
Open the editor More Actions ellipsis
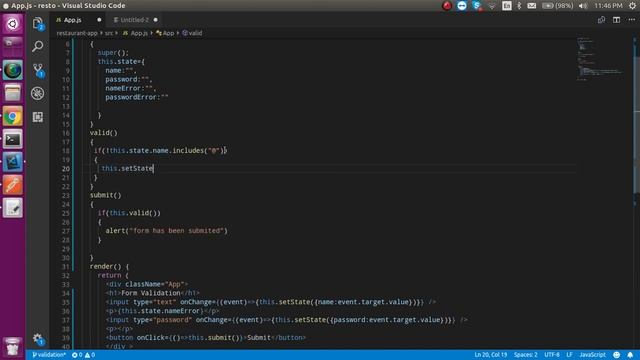coord(631,20)
